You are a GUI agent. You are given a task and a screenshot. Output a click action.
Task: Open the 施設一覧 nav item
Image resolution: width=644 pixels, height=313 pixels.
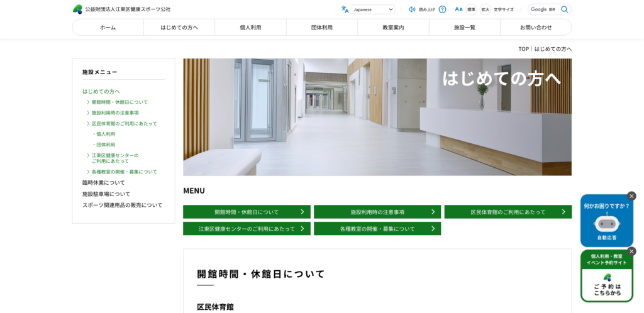[465, 28]
